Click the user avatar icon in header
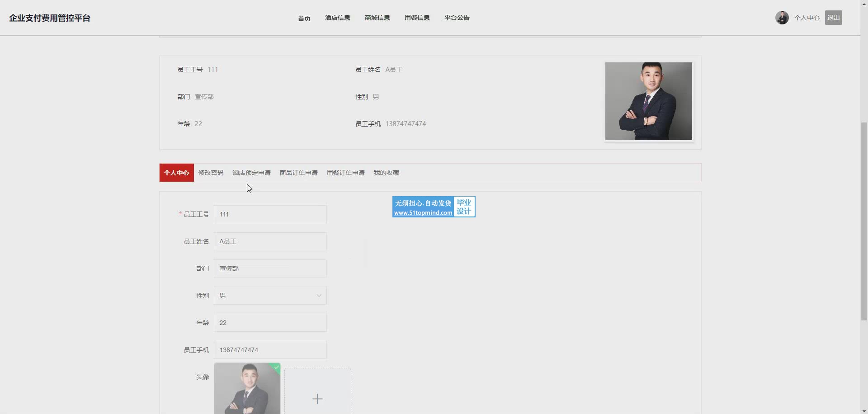Image resolution: width=868 pixels, height=414 pixels. coord(782,18)
